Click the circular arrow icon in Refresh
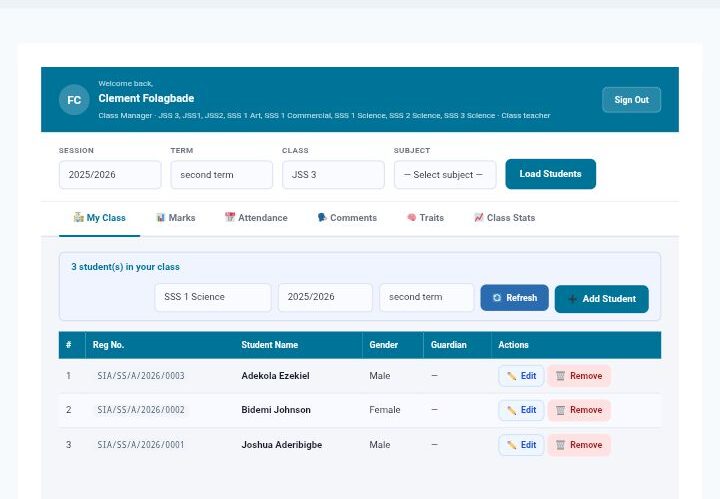Screen dimensions: 720x499 pos(497,297)
